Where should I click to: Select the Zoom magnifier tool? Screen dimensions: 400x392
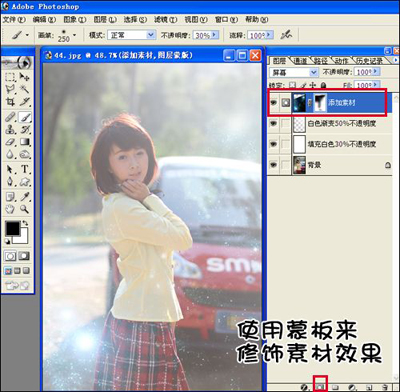25,209
